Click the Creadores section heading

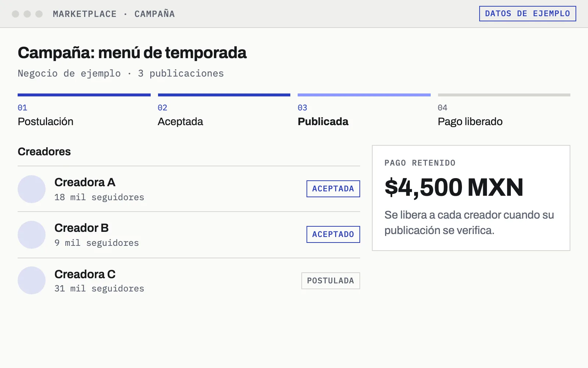[x=44, y=152]
